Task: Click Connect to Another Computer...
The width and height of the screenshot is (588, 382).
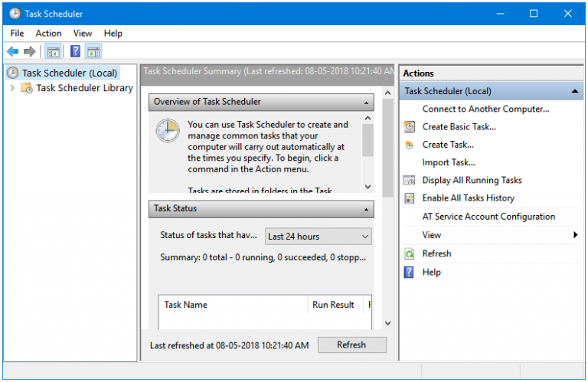Action: click(x=485, y=109)
